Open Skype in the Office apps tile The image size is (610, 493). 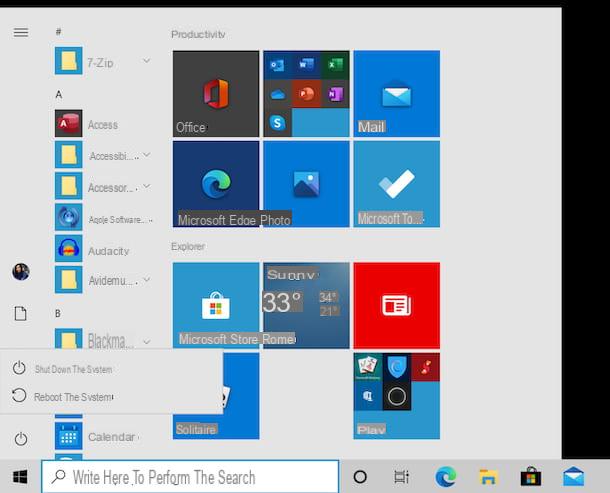click(x=277, y=123)
